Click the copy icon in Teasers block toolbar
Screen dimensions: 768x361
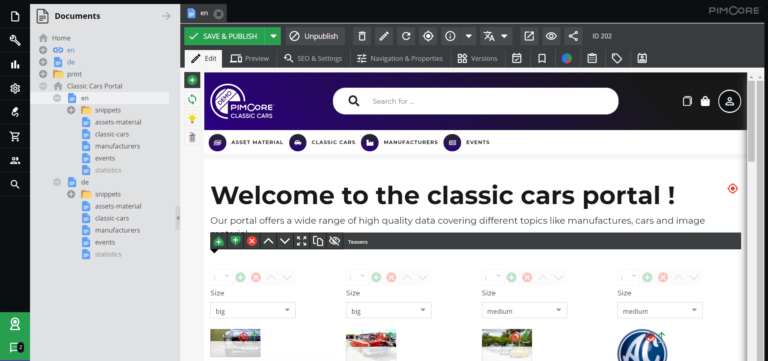[318, 241]
